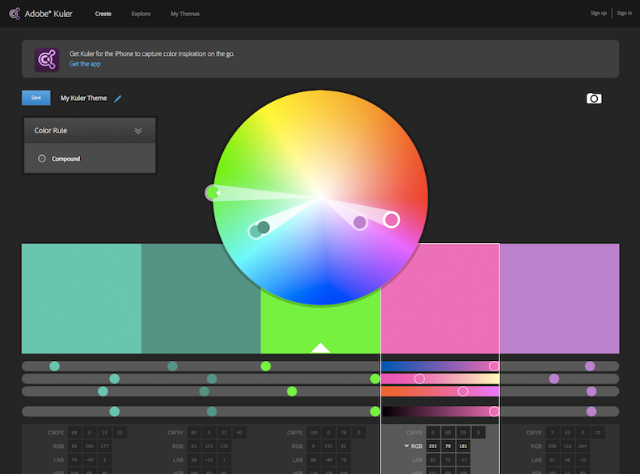Select the Compound color rule radio option

pyautogui.click(x=42, y=158)
